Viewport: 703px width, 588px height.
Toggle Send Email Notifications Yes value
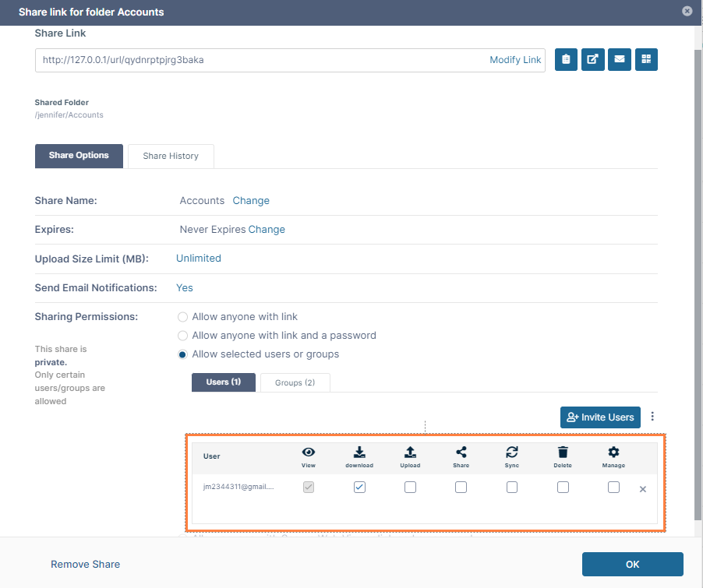click(185, 288)
